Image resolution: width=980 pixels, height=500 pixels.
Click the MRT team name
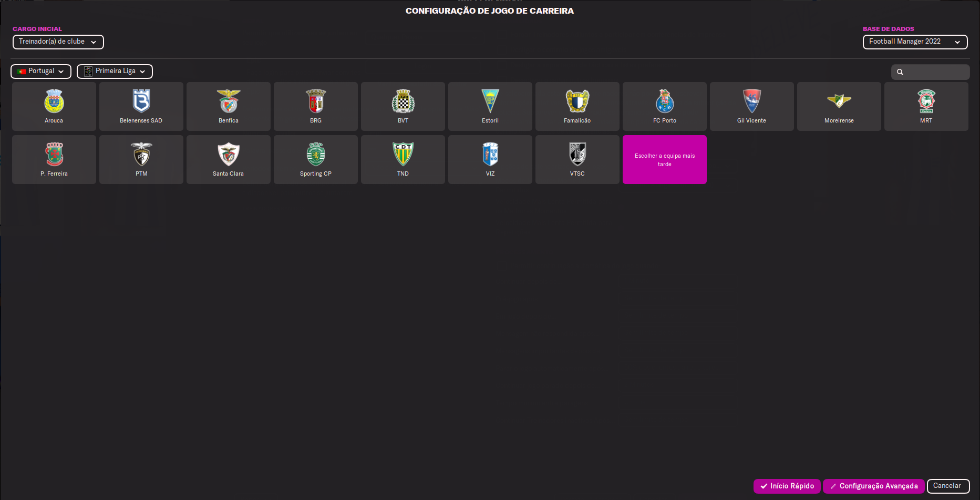(926, 121)
